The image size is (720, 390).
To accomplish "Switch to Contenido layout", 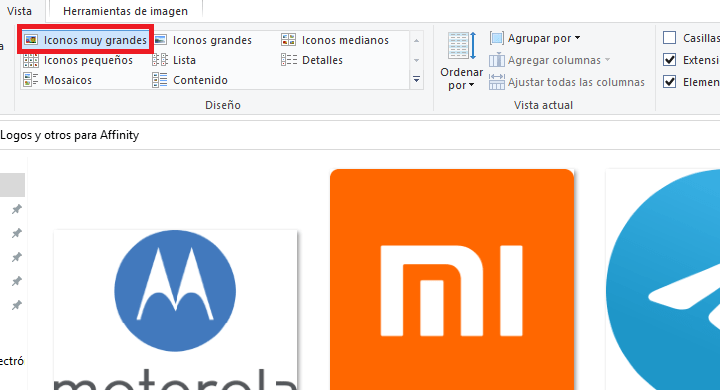I will pyautogui.click(x=190, y=80).
